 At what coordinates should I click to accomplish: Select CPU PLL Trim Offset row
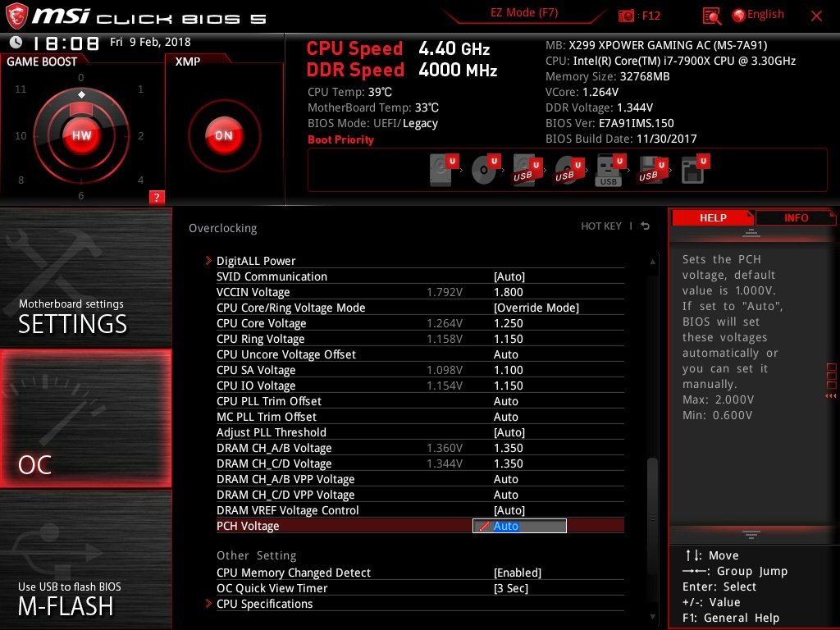pos(420,400)
